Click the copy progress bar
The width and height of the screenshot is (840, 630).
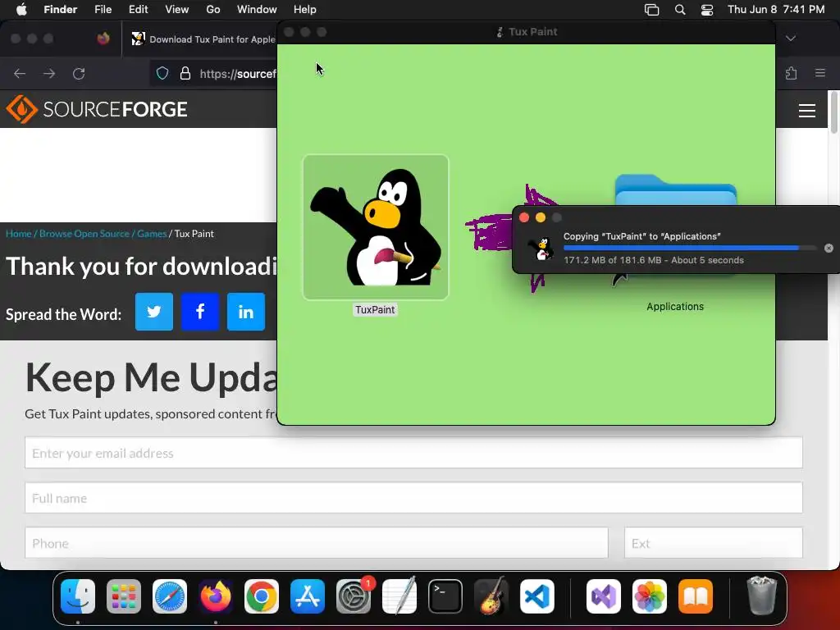690,248
